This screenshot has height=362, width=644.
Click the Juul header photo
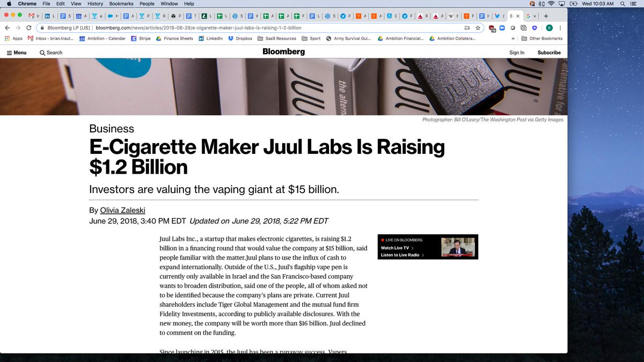click(283, 87)
